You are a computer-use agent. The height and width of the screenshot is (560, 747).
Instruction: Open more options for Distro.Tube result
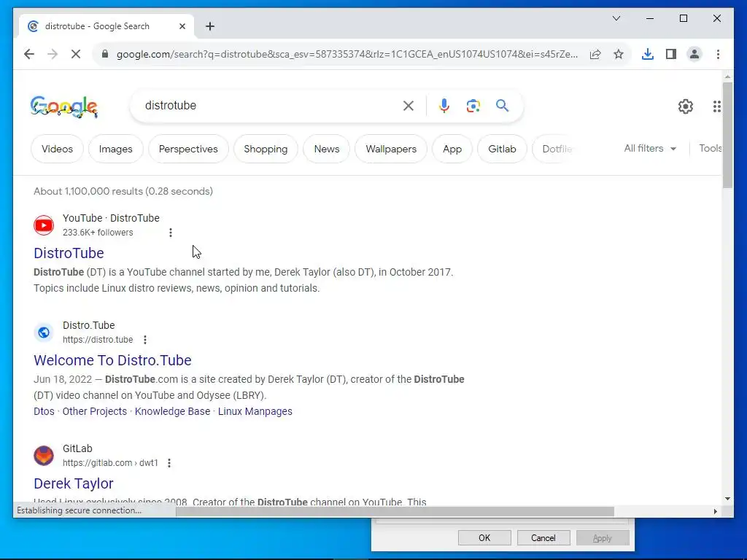[145, 340]
